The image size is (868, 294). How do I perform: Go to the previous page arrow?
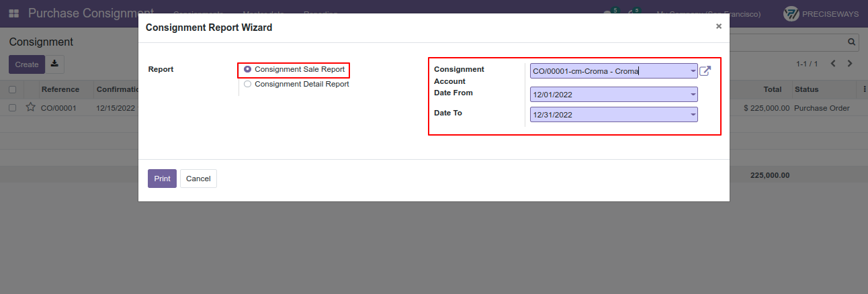pos(833,64)
